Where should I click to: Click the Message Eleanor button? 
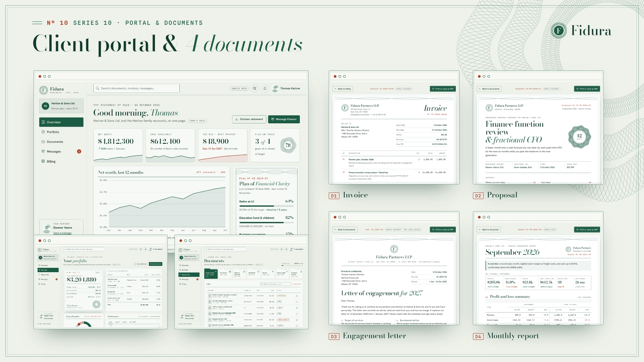(284, 119)
